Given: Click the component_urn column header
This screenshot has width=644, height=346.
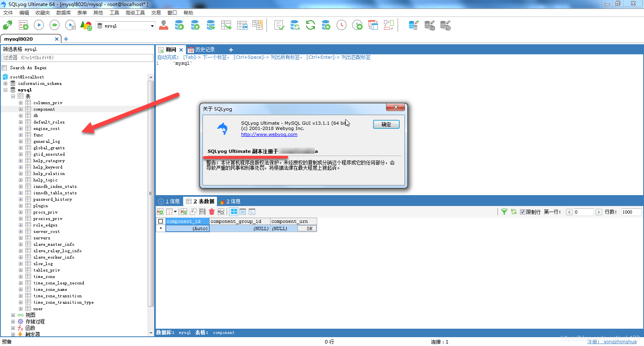Looking at the screenshot, I should coord(293,221).
